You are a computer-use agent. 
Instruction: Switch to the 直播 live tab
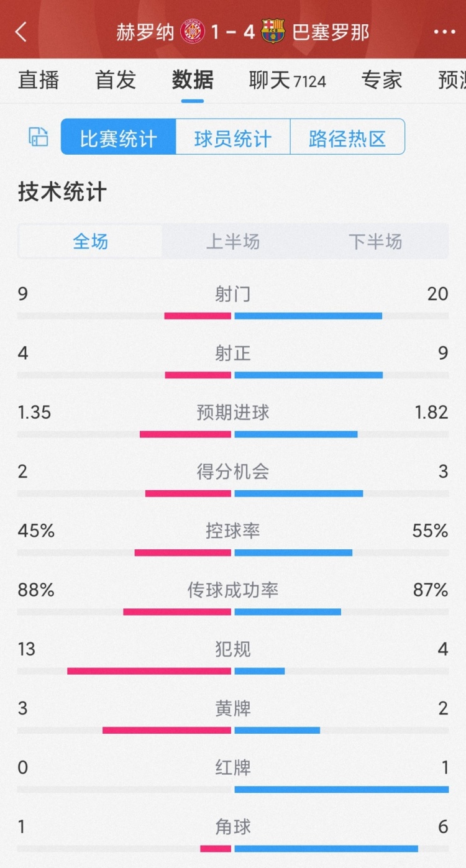coord(39,80)
